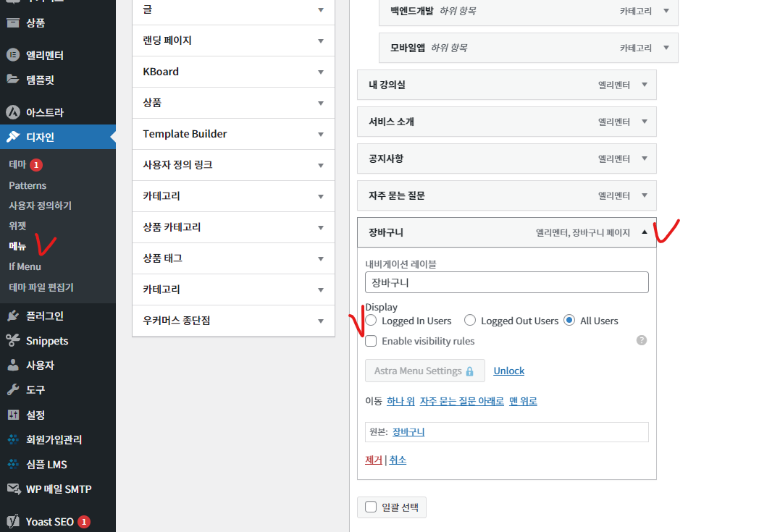Click the 내 강의실 menu item bar
The height and width of the screenshot is (532, 759).
[x=507, y=85]
